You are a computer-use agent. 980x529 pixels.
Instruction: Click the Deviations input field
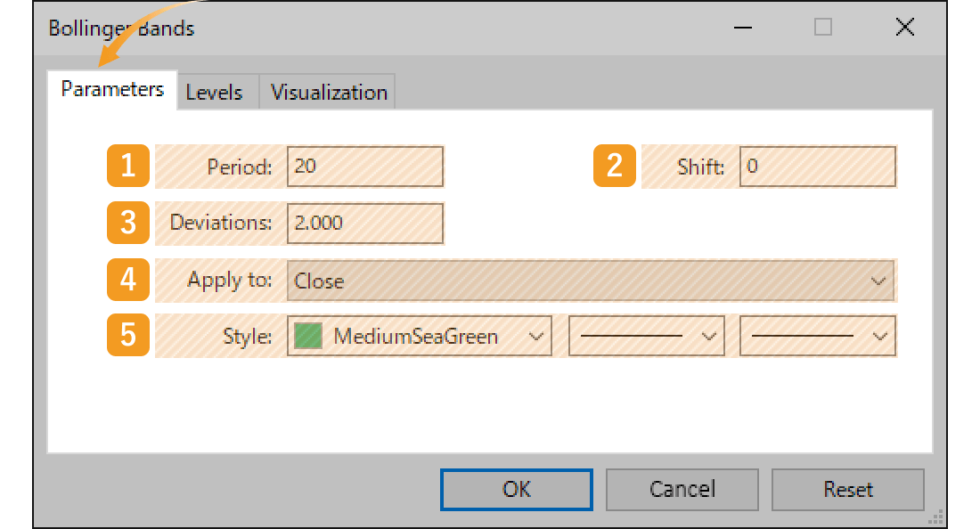pos(365,223)
